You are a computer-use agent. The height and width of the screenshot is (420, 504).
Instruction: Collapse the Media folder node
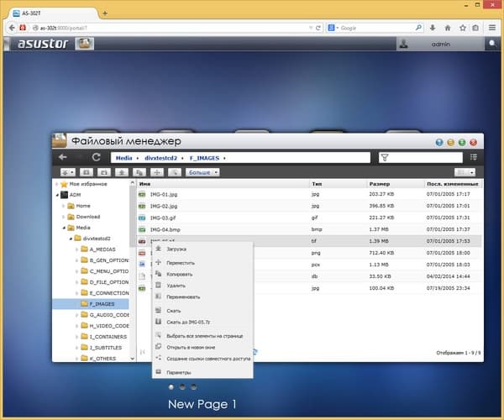[x=64, y=228]
